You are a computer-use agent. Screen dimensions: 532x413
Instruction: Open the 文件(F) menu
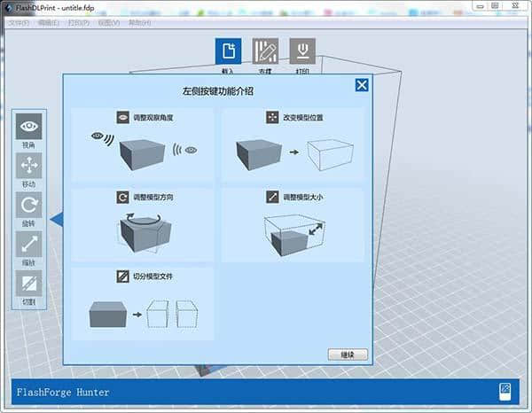[x=18, y=22]
